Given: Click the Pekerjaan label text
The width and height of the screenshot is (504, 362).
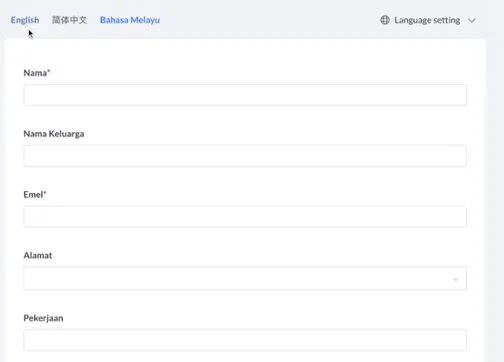Looking at the screenshot, I should 43,318.
